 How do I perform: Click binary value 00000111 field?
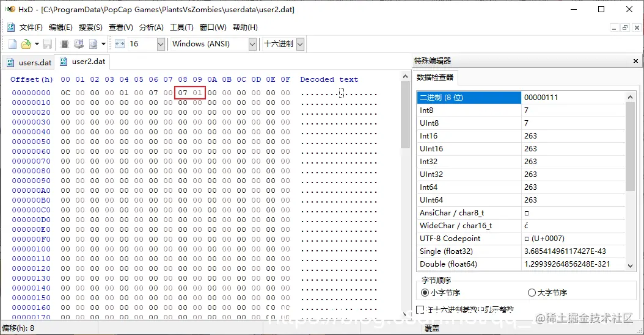click(x=573, y=97)
